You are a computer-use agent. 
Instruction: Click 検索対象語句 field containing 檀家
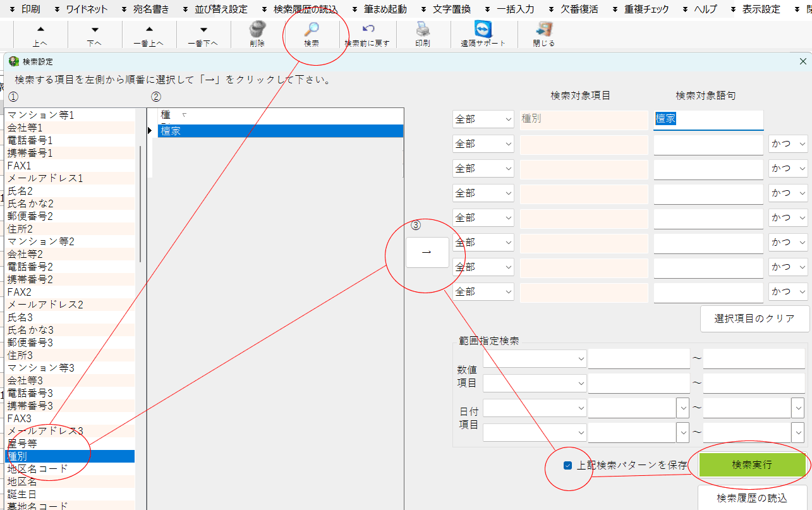708,119
